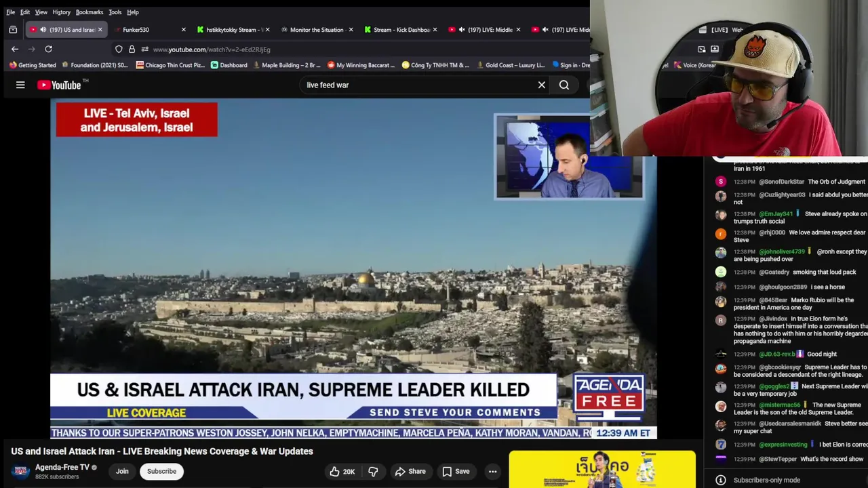
Task: Click @Goatedry chat username
Action: (774, 272)
